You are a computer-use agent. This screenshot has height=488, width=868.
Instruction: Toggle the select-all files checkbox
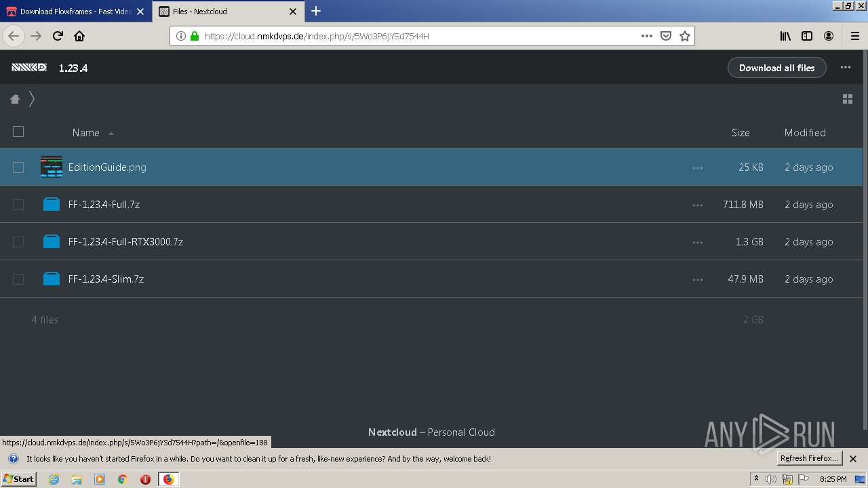pyautogui.click(x=18, y=131)
